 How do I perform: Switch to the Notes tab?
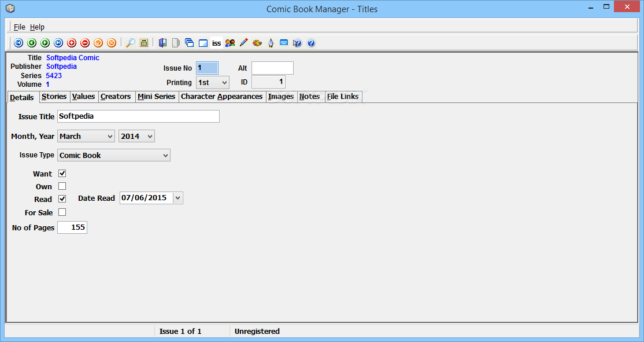click(310, 97)
